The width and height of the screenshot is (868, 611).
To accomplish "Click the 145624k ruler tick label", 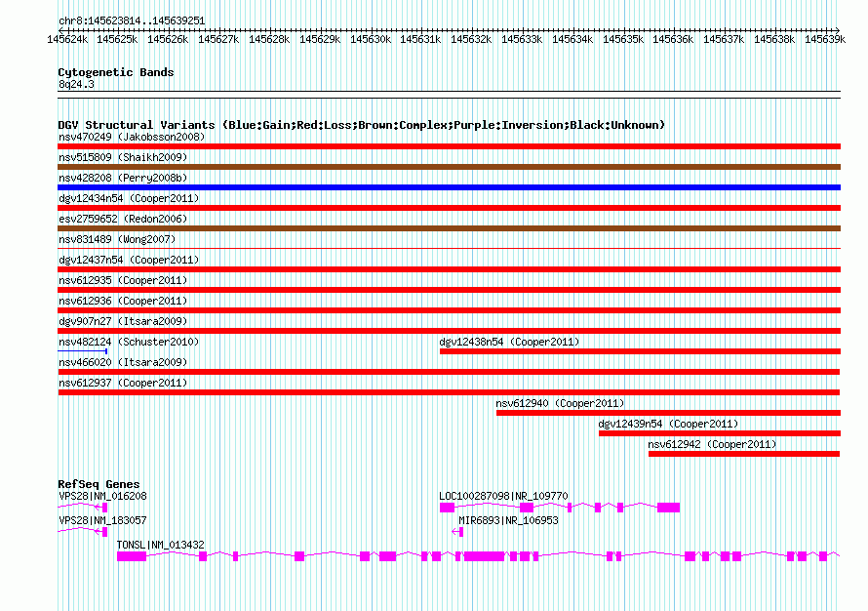I will [x=67, y=39].
